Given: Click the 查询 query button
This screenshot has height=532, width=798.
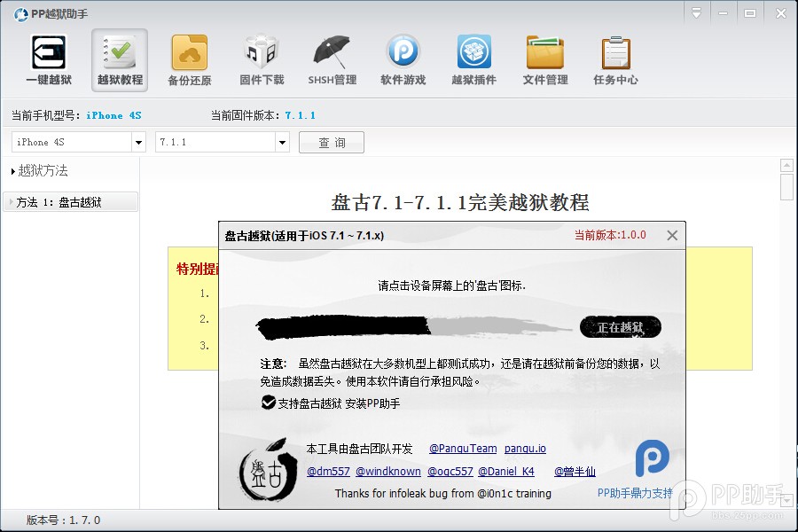Looking at the screenshot, I should point(331,142).
